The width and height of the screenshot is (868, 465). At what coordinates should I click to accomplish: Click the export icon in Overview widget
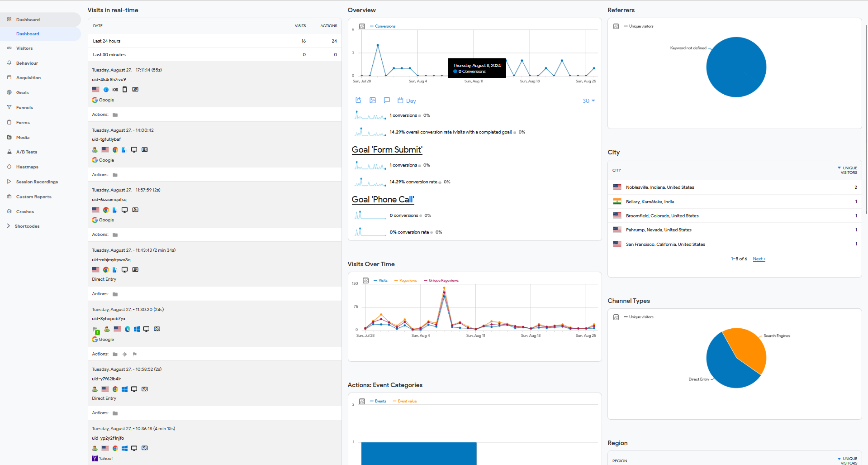click(358, 100)
